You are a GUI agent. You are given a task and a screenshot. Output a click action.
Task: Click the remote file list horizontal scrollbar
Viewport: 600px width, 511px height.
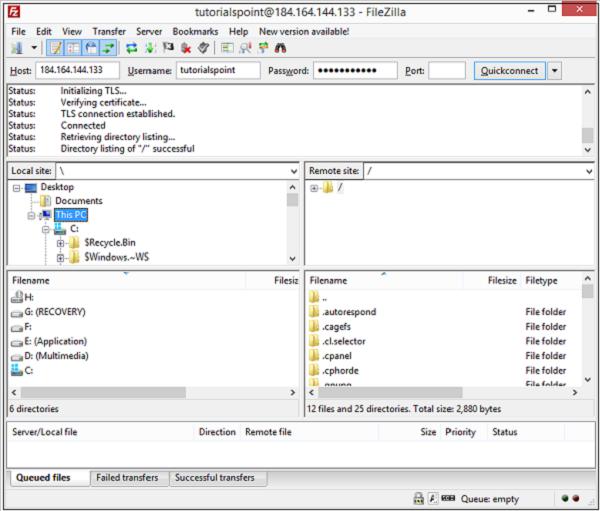[390, 393]
